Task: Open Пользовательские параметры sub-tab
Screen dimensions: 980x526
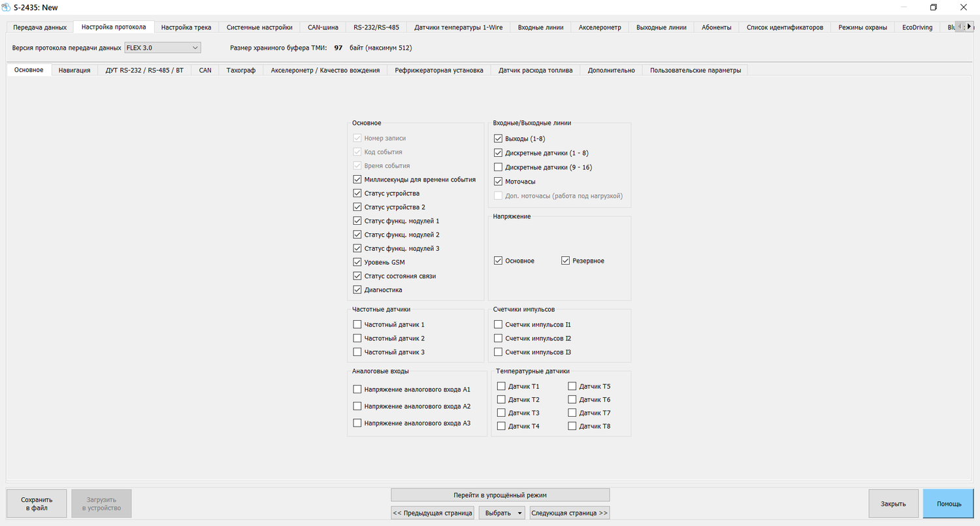Action: tap(695, 70)
